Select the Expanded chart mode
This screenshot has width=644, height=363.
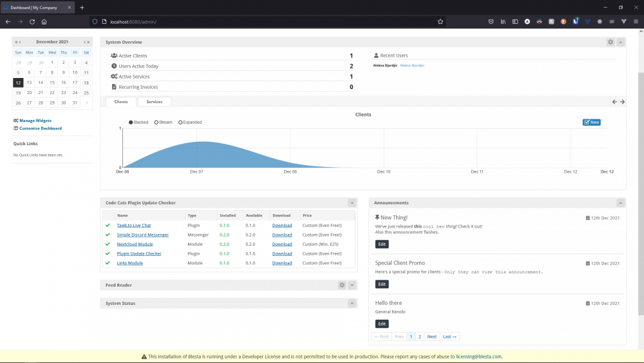pyautogui.click(x=190, y=122)
